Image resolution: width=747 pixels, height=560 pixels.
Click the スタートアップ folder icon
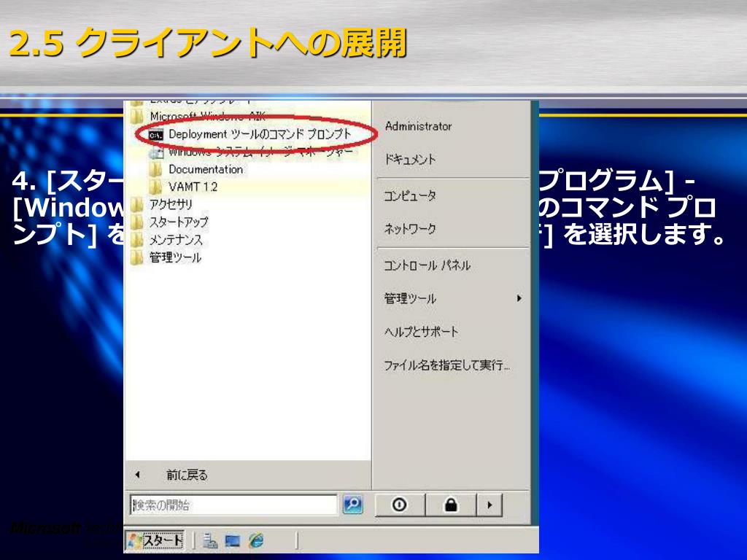(x=137, y=222)
